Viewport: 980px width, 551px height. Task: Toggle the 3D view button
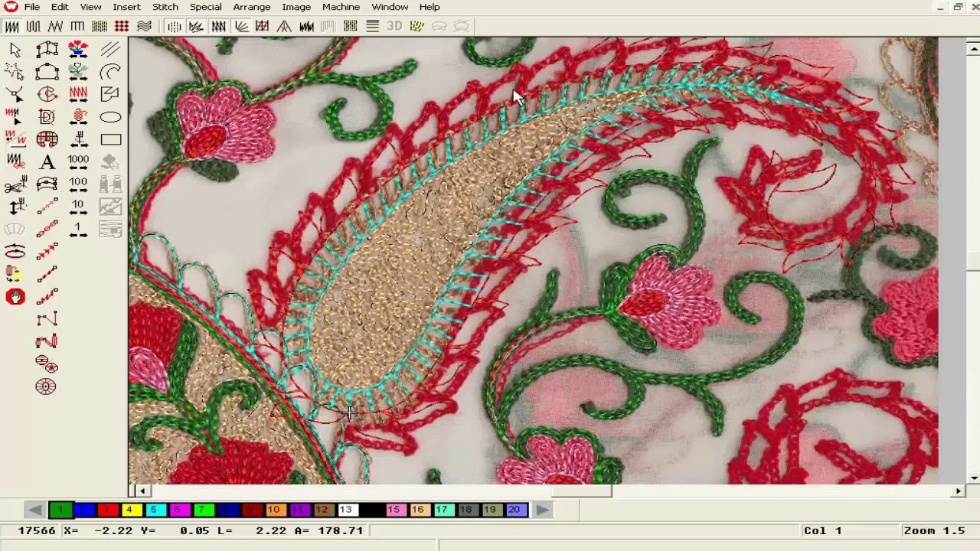[x=394, y=27]
